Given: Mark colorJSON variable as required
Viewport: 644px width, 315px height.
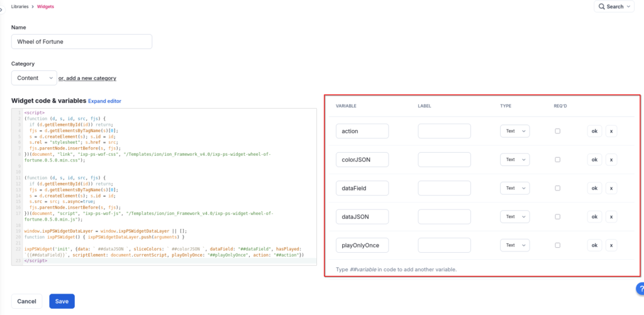Looking at the screenshot, I should coord(557,160).
